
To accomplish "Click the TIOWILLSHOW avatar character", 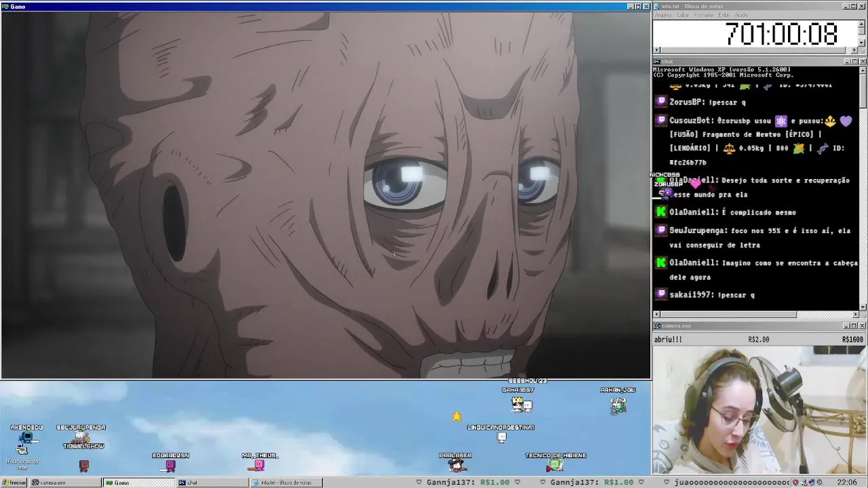I will (84, 466).
